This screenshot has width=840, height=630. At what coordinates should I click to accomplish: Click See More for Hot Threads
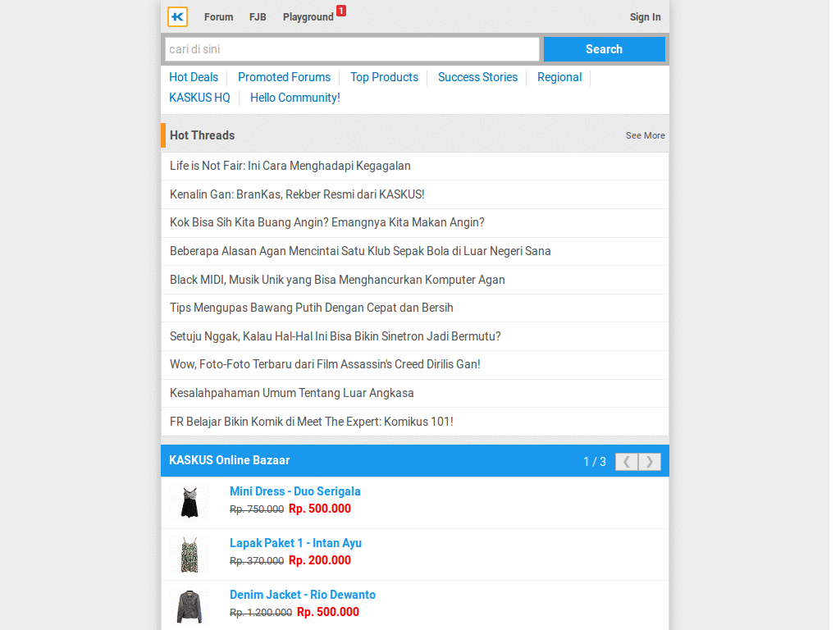click(x=645, y=135)
